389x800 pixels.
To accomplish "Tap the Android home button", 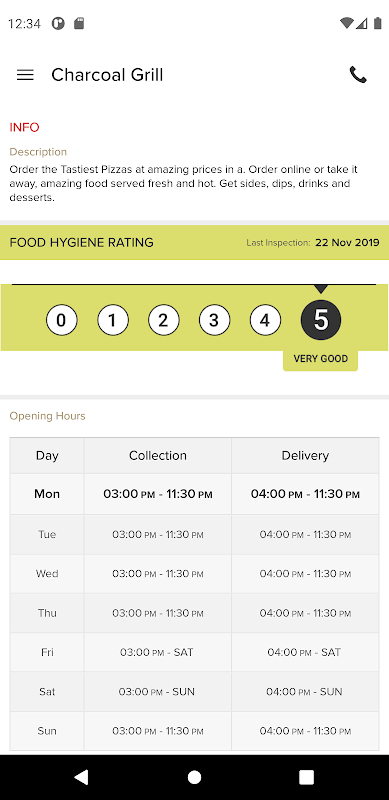I will (x=194, y=777).
